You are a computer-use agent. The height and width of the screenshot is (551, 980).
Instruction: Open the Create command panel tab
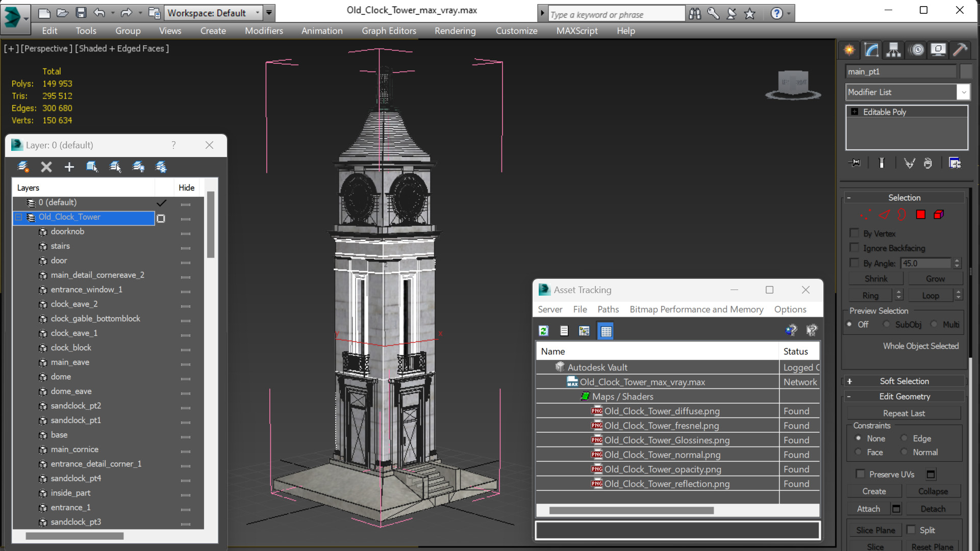[849, 50]
